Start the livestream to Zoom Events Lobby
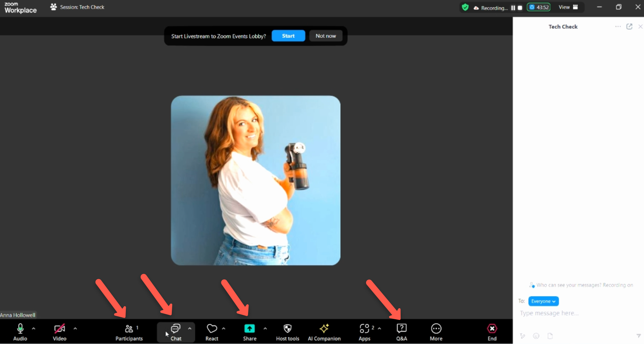The width and height of the screenshot is (644, 344). coord(288,36)
